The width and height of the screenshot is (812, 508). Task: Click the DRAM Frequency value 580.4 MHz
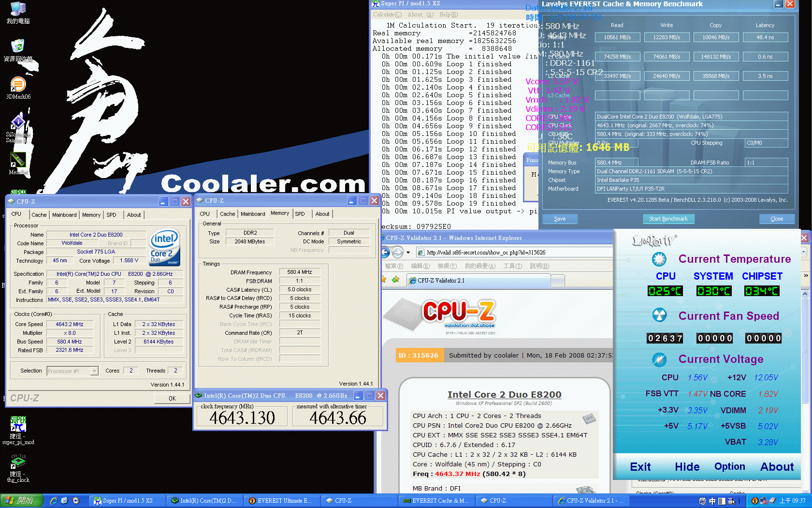[300, 272]
